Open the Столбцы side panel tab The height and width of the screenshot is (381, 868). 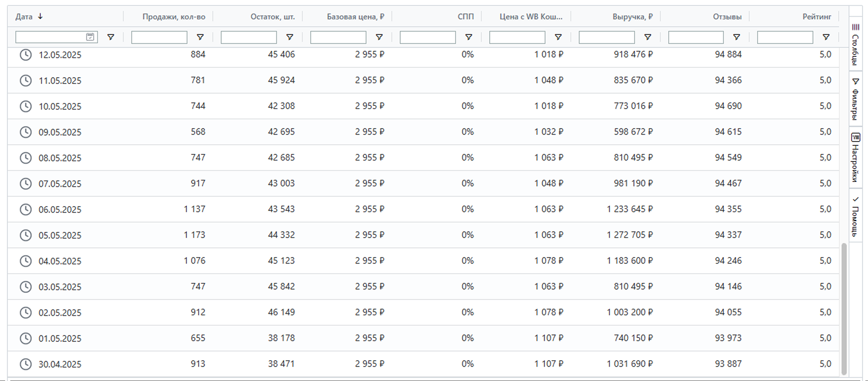[855, 44]
